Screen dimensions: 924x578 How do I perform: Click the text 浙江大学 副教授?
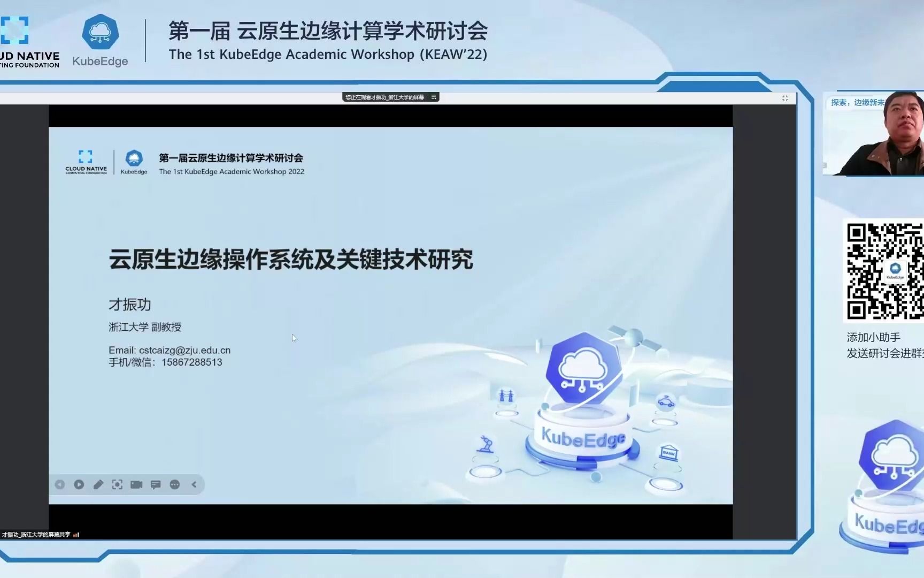tap(145, 327)
